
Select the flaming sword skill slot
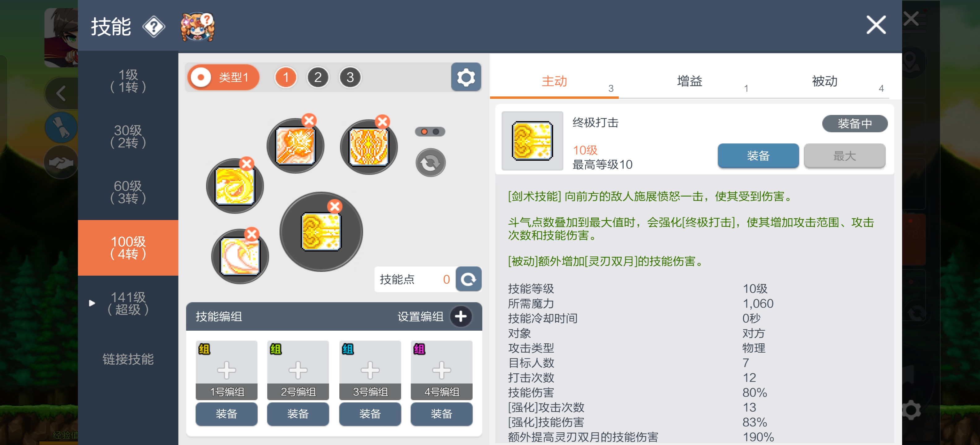[295, 146]
